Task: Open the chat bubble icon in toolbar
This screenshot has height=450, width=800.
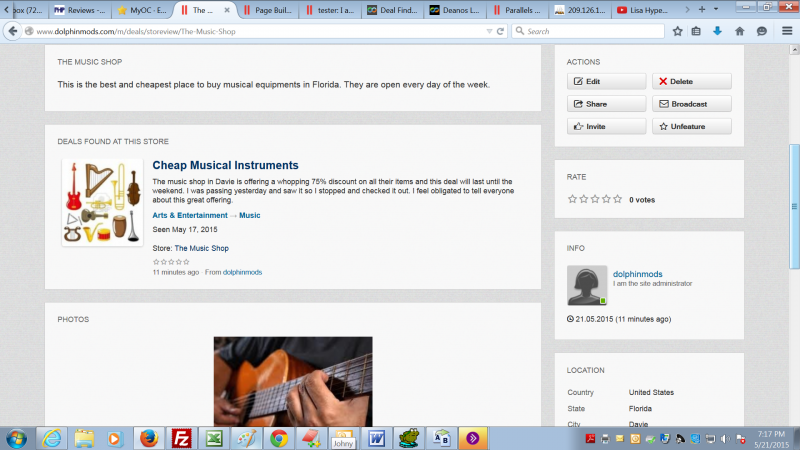Action: (762, 31)
